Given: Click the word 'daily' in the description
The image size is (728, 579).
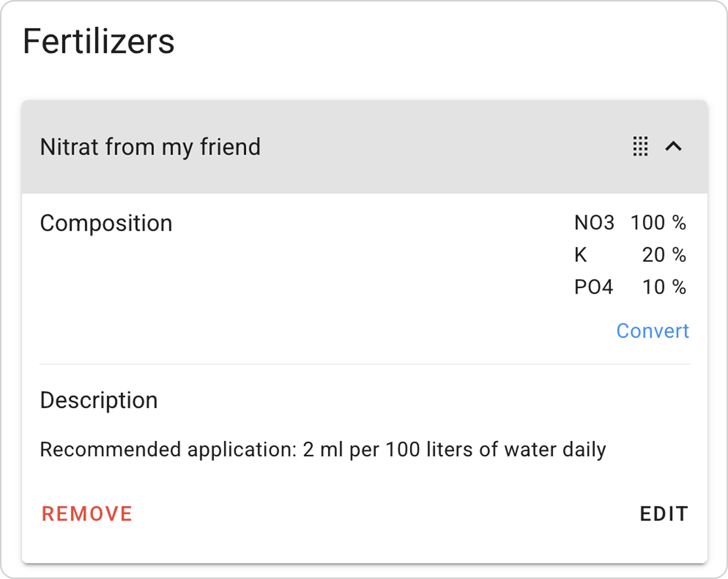Looking at the screenshot, I should click(584, 450).
